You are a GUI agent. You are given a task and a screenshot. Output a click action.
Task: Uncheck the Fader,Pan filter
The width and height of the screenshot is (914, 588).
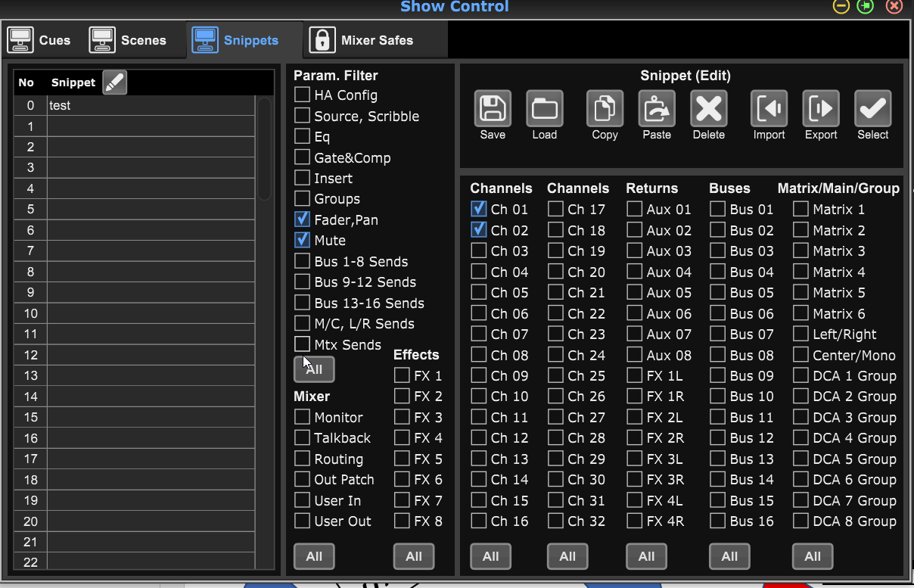(x=302, y=219)
